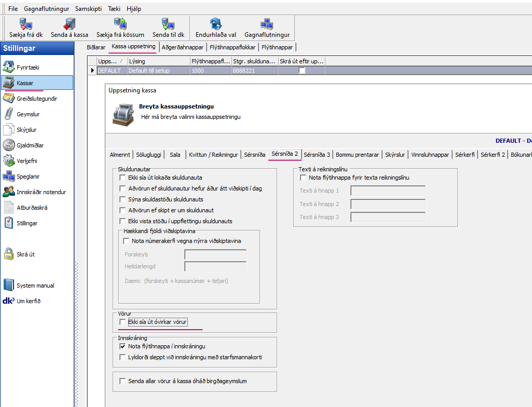Switch to the Sérsníða 3 tab
Viewport: 532px width, 407px height.
[317, 155]
